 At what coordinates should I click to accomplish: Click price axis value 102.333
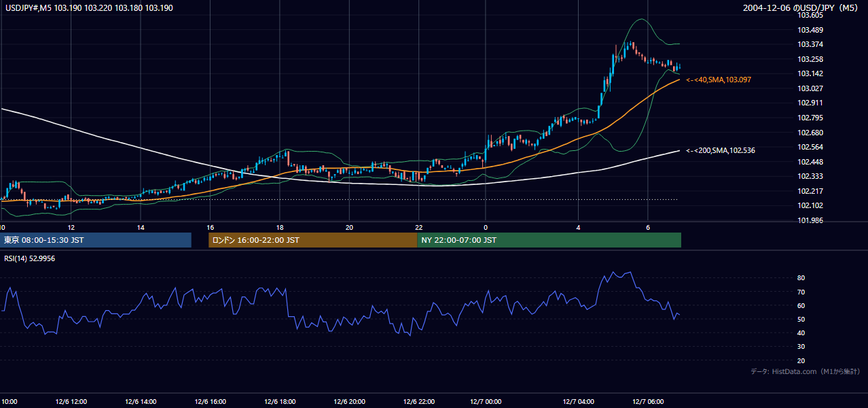(810, 176)
